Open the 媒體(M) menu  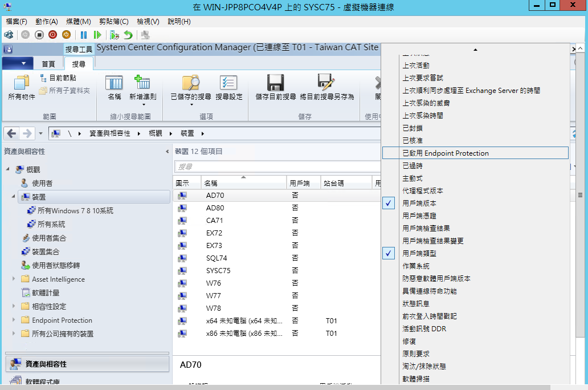[x=79, y=22]
